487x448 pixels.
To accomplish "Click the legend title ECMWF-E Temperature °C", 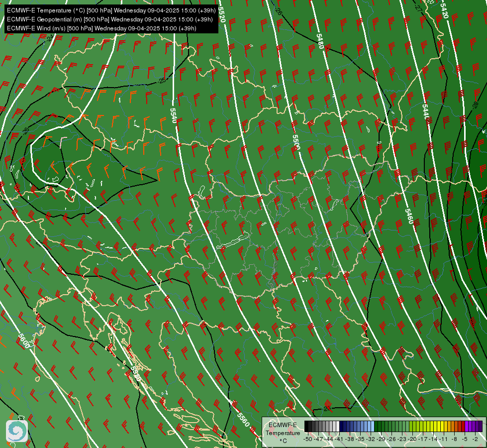I will [283, 433].
